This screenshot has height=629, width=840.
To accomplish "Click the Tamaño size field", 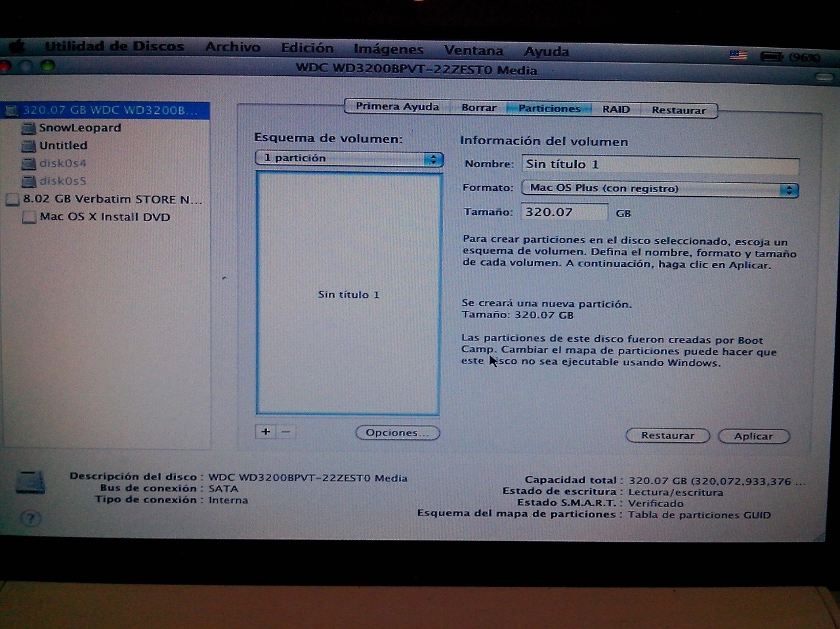I will tap(564, 213).
